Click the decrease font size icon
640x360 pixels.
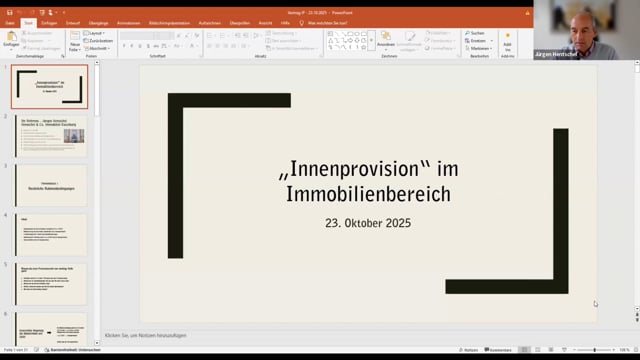click(x=187, y=36)
